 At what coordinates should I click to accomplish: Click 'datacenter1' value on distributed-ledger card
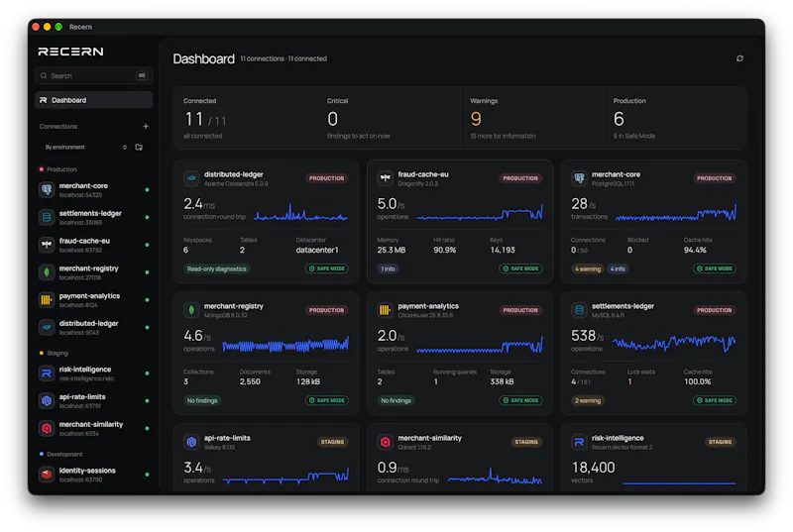(x=317, y=250)
